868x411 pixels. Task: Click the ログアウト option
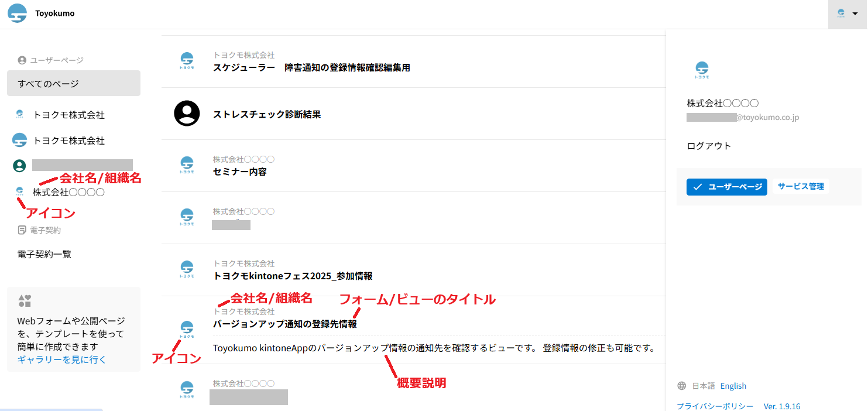[709, 146]
